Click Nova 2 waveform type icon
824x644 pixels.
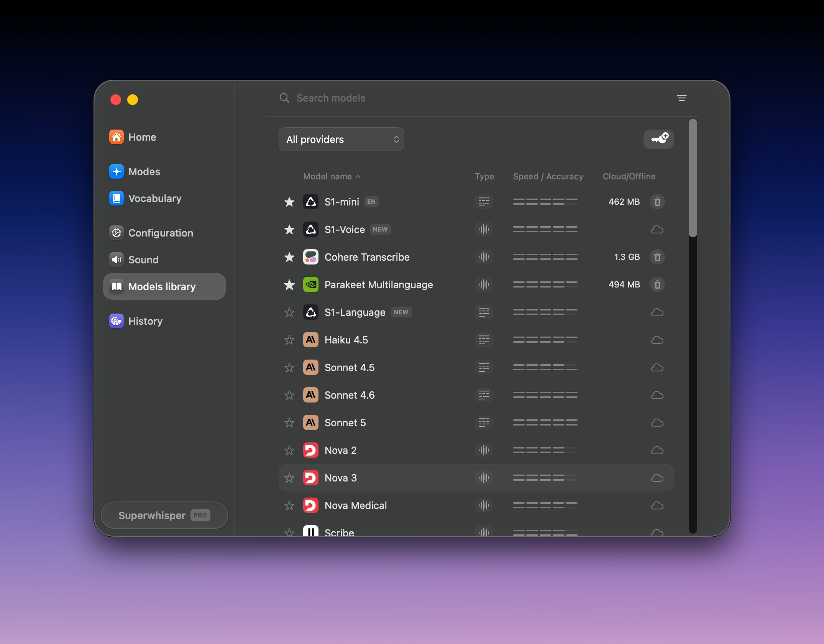coord(484,450)
